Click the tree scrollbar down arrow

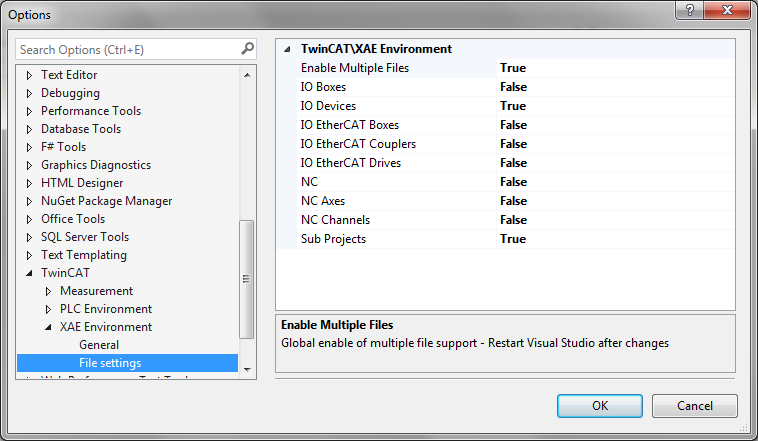tap(247, 370)
